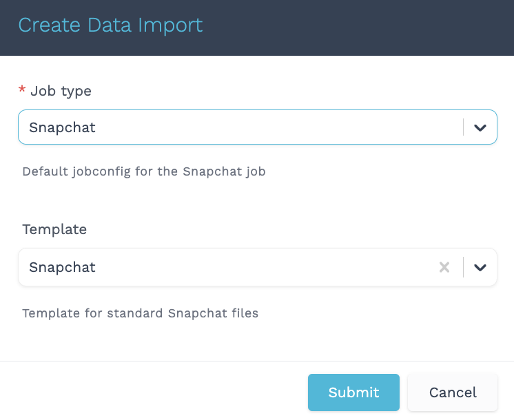Click the red required asterisk marker
The image size is (514, 420).
point(22,90)
